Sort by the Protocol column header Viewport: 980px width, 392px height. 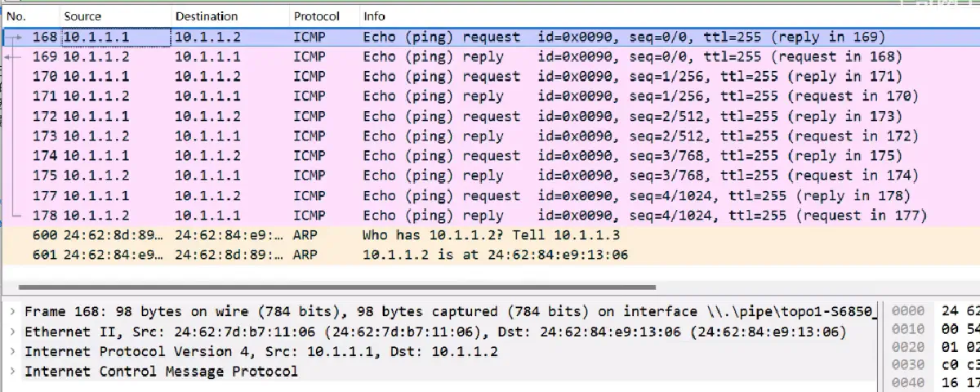[x=317, y=16]
